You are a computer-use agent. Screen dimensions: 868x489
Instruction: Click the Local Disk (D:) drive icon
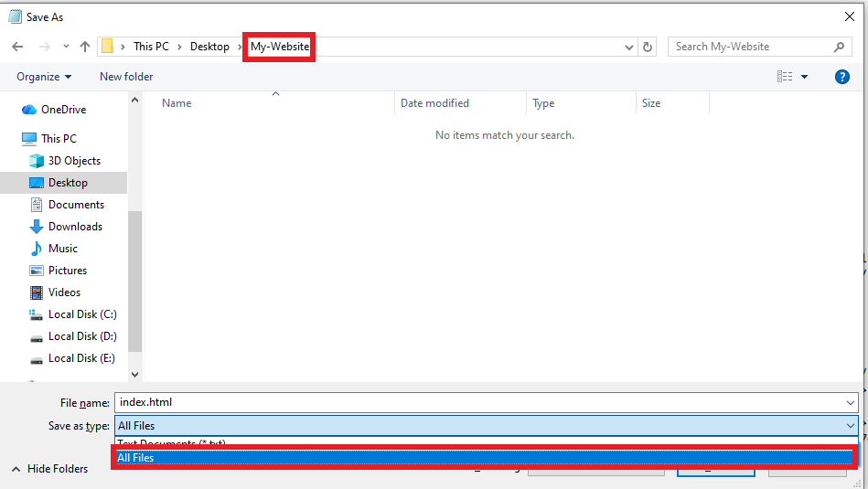37,338
